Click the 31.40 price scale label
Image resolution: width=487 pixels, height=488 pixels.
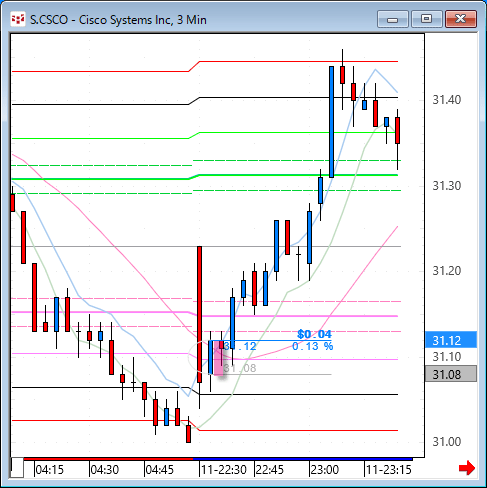point(447,100)
